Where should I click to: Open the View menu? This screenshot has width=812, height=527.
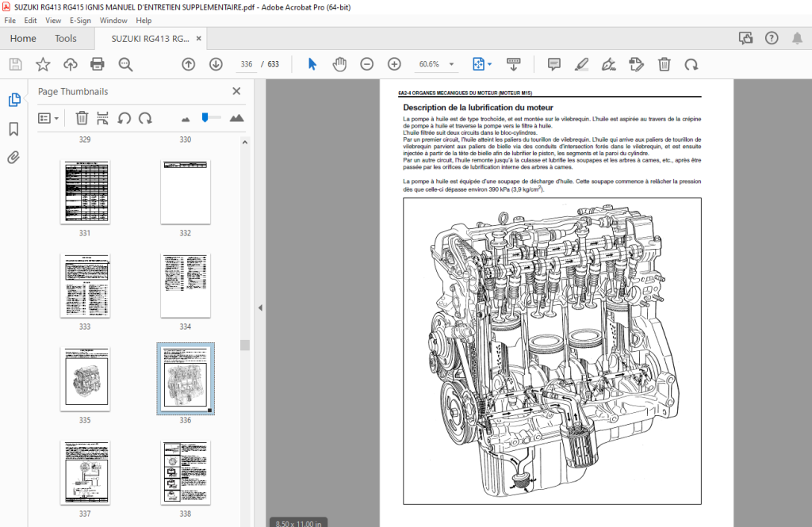tap(53, 20)
